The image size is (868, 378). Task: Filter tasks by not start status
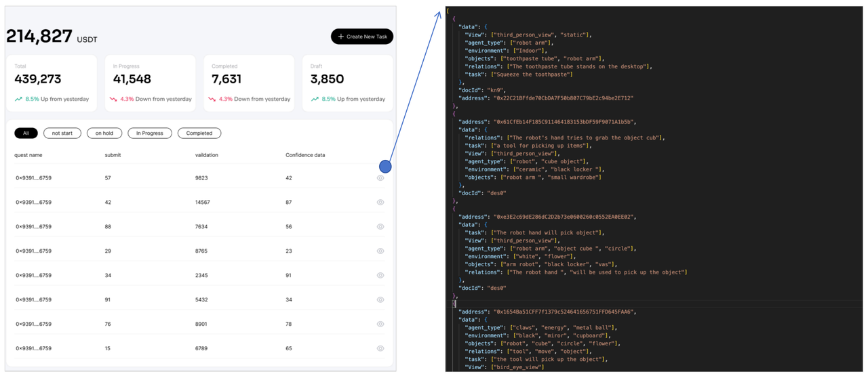click(62, 133)
